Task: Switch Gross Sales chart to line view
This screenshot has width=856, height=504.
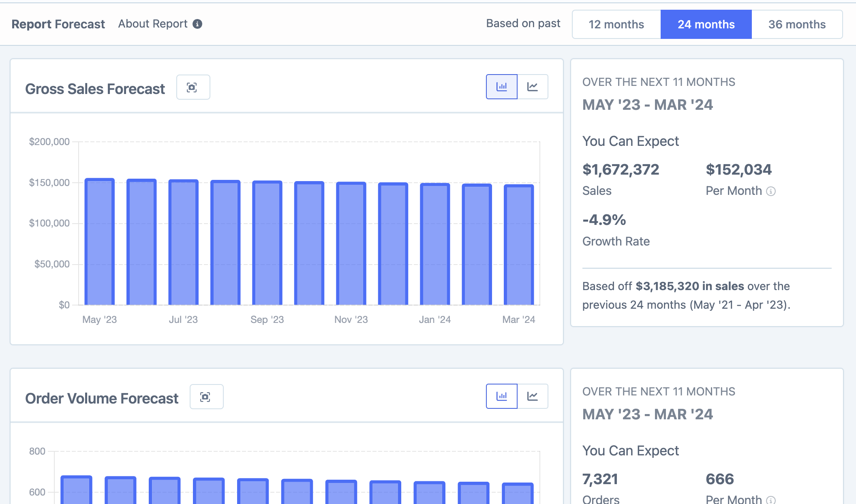Action: click(533, 87)
